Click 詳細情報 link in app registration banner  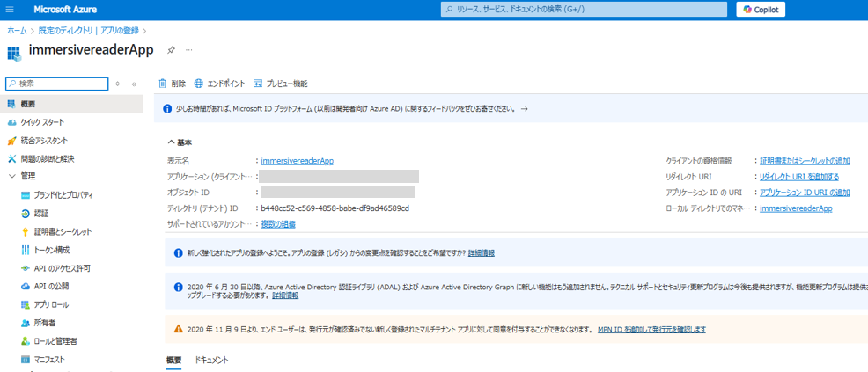[481, 252]
